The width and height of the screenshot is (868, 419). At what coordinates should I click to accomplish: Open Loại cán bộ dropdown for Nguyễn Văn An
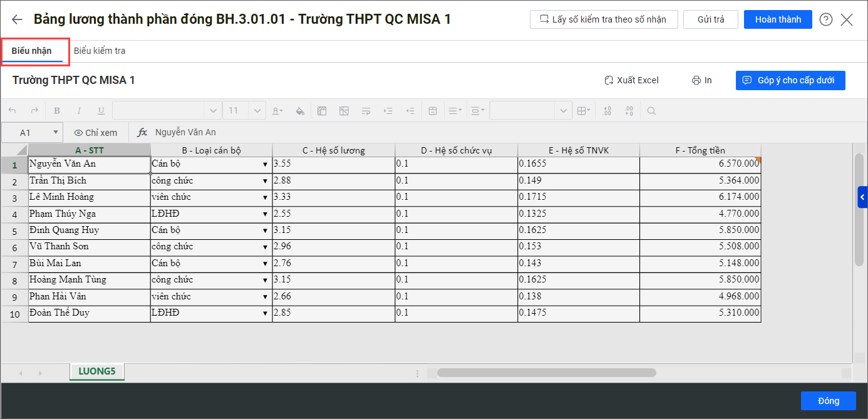266,165
